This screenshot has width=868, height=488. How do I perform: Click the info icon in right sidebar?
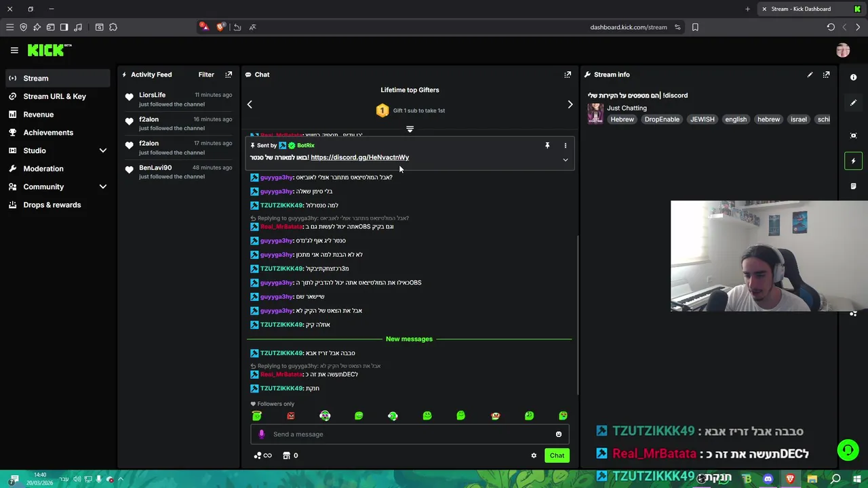click(854, 77)
